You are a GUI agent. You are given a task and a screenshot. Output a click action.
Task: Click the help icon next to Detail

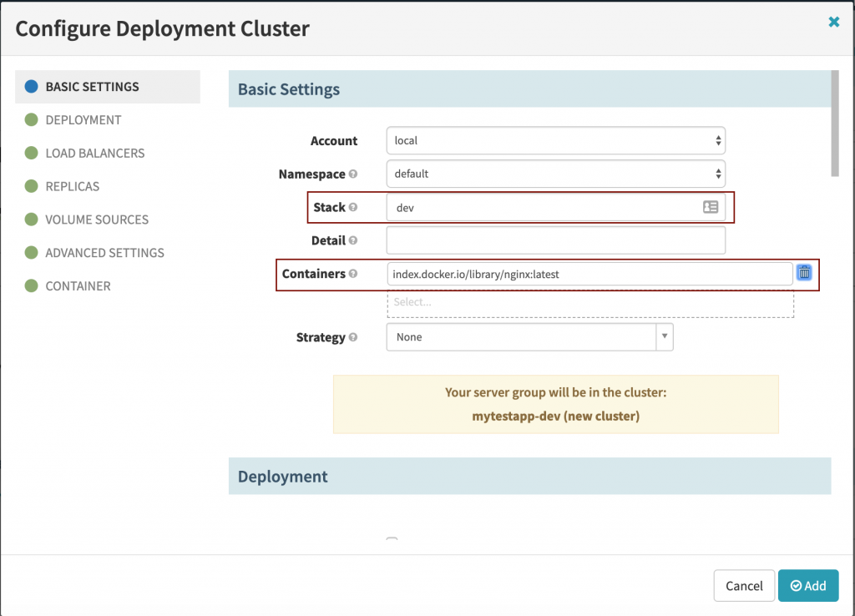pos(353,241)
